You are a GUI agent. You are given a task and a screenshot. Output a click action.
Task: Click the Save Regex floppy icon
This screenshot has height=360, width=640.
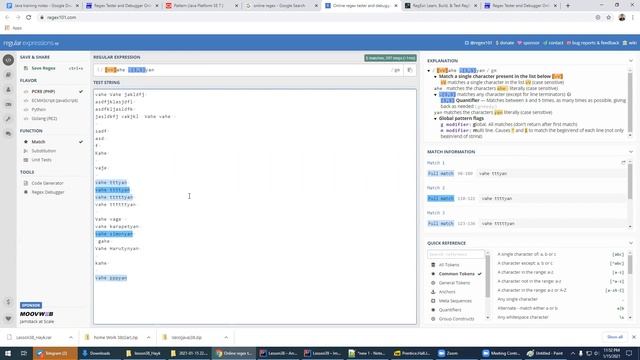[26, 68]
